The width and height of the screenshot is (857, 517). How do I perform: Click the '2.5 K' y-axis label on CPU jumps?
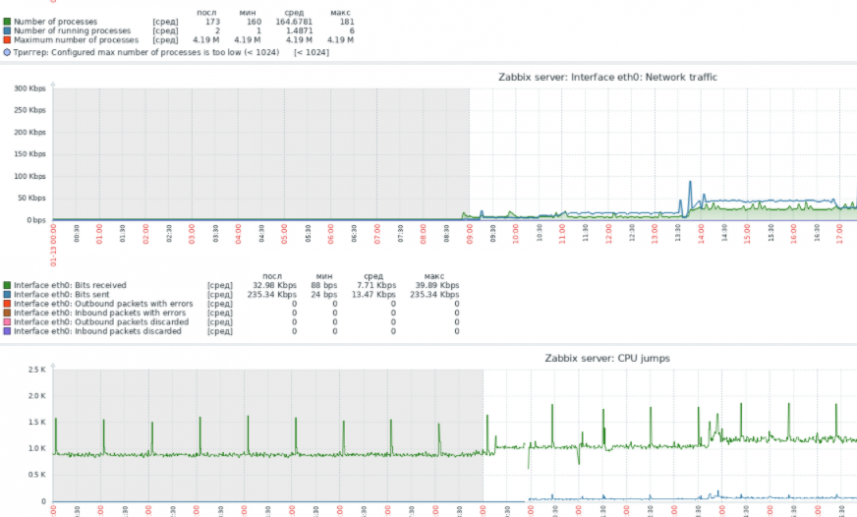coord(37,369)
